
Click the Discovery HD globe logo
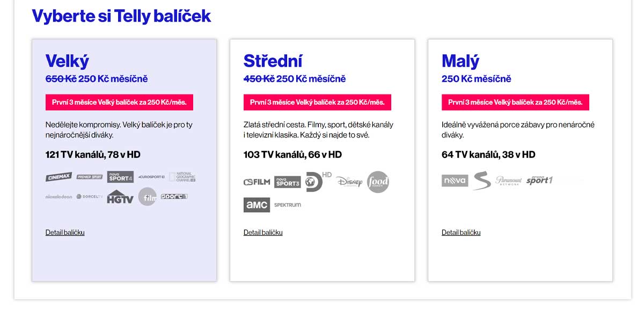(x=314, y=182)
